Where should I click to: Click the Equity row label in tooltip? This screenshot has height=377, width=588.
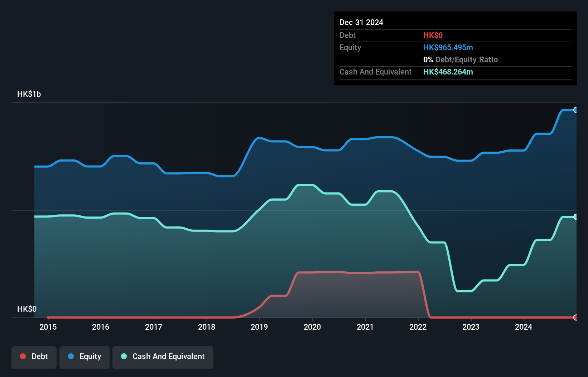point(350,47)
